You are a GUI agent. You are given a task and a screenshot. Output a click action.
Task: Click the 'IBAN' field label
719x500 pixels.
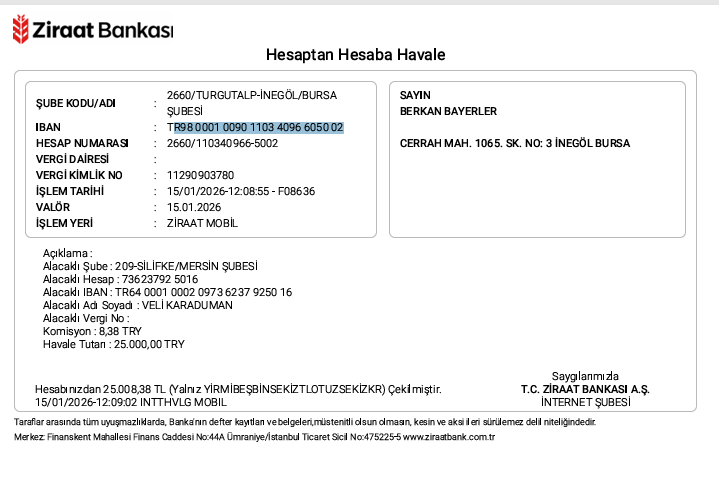(48, 127)
